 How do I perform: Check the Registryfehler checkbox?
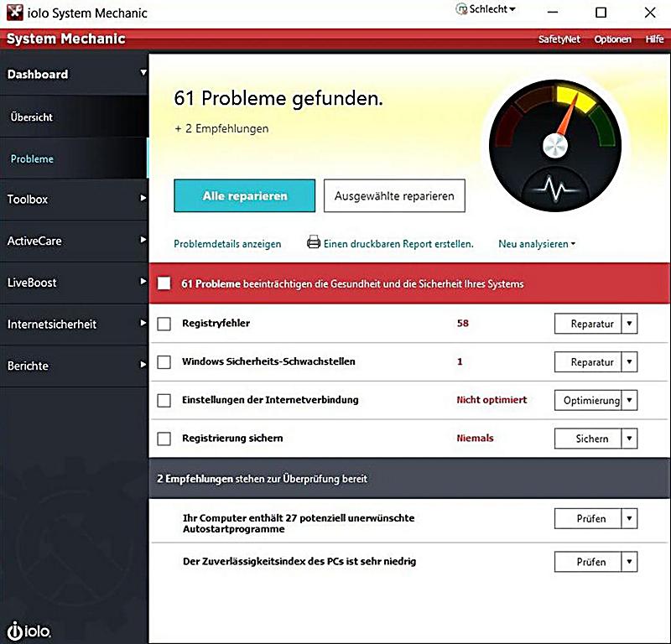click(164, 324)
